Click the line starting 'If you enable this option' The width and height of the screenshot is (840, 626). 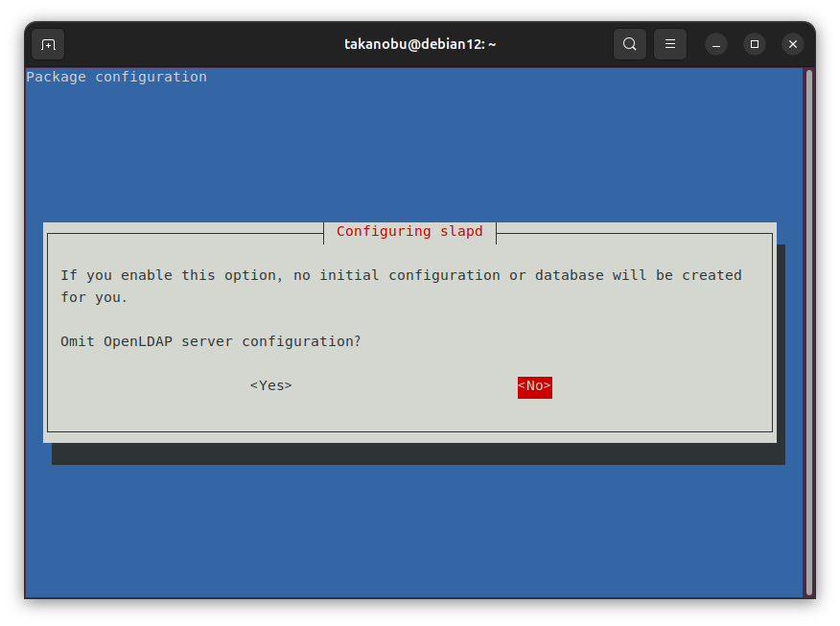pos(401,275)
